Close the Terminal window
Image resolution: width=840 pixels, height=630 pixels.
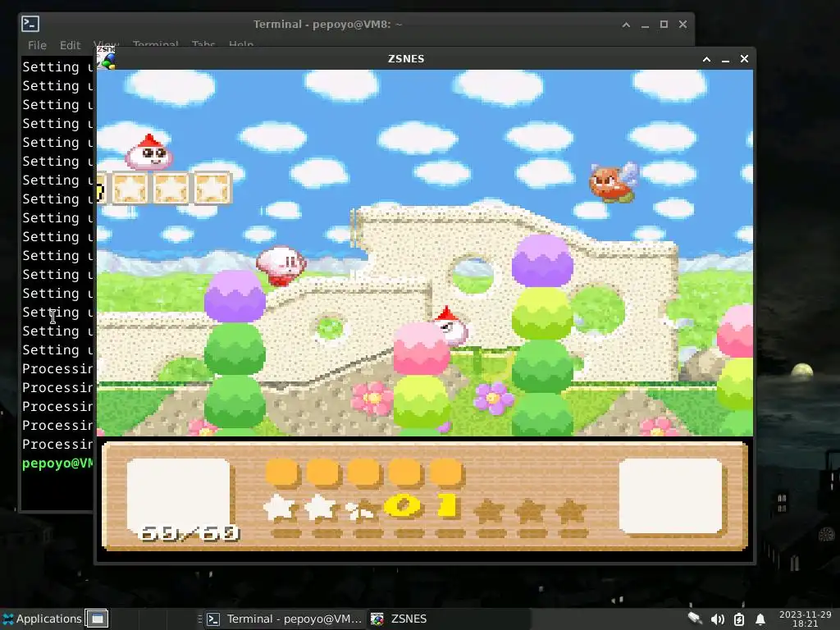(x=682, y=25)
